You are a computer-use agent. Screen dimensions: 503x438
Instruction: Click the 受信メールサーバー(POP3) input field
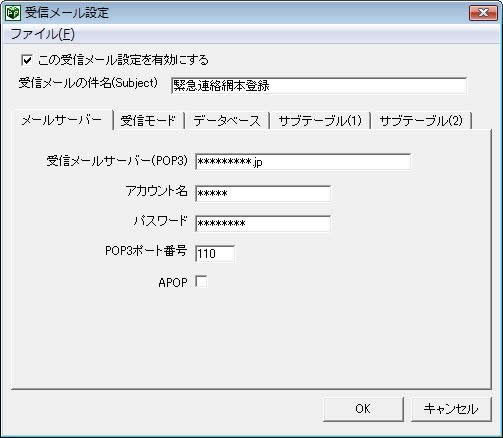(303, 162)
